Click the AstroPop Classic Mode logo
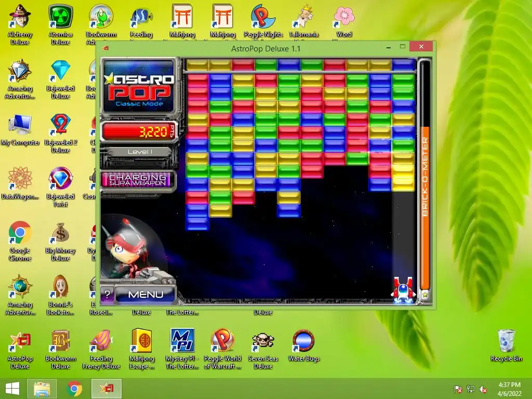Image resolution: width=532 pixels, height=399 pixels. pyautogui.click(x=139, y=86)
